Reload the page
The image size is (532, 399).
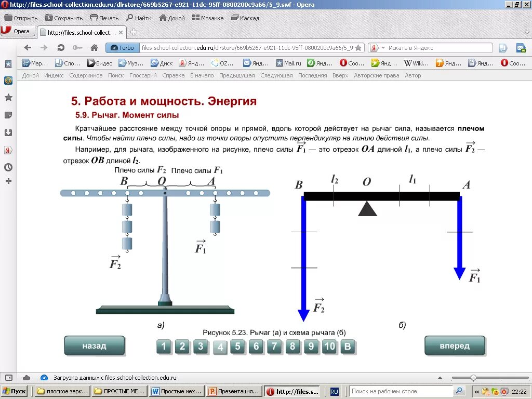[61, 48]
